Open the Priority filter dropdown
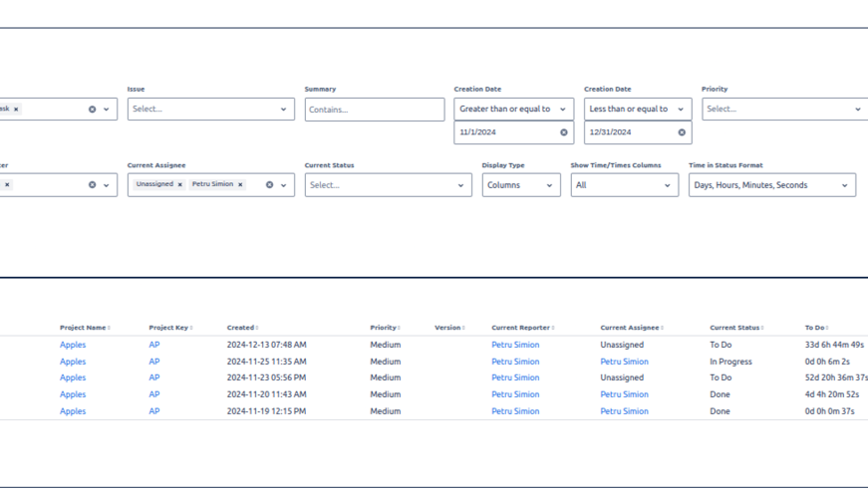The image size is (868, 494). (x=783, y=110)
